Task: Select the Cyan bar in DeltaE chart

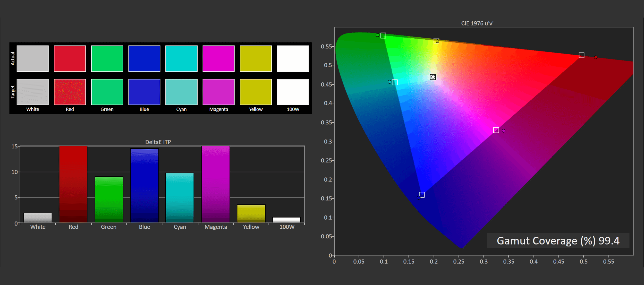Action: click(180, 198)
